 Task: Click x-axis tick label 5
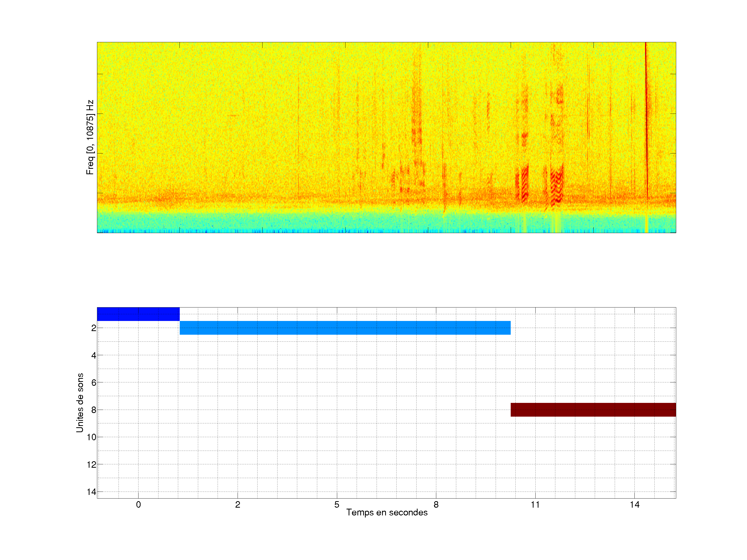pos(337,505)
